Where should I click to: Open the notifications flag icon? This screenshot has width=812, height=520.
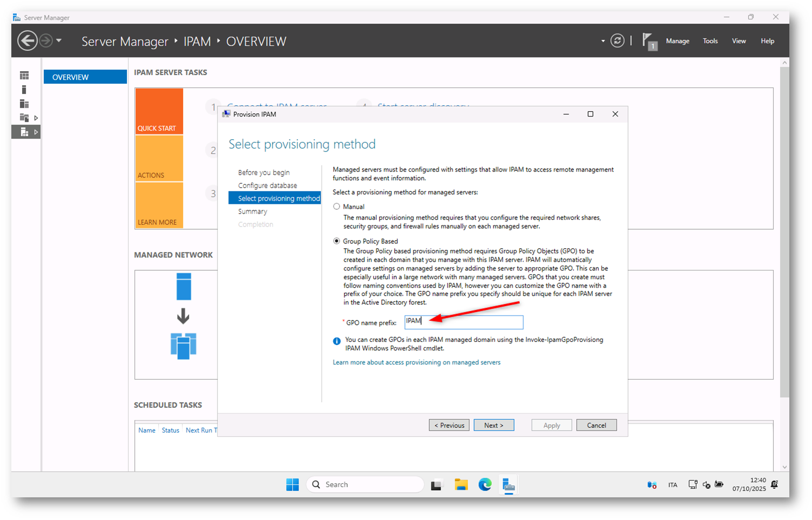click(x=648, y=41)
